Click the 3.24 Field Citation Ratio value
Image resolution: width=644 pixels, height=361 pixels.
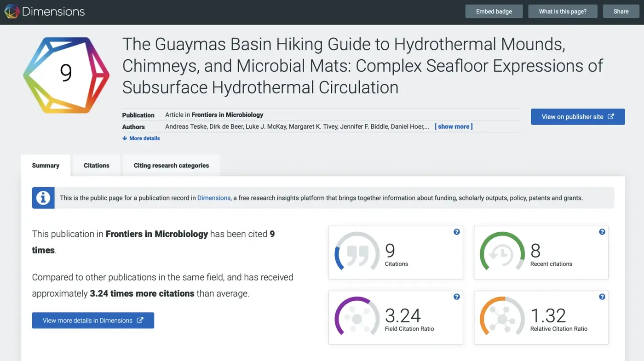pyautogui.click(x=403, y=315)
